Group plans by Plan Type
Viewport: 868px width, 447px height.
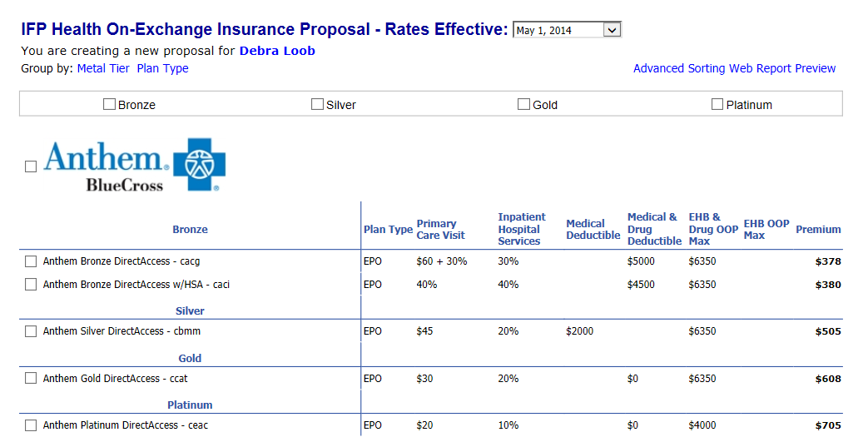163,68
